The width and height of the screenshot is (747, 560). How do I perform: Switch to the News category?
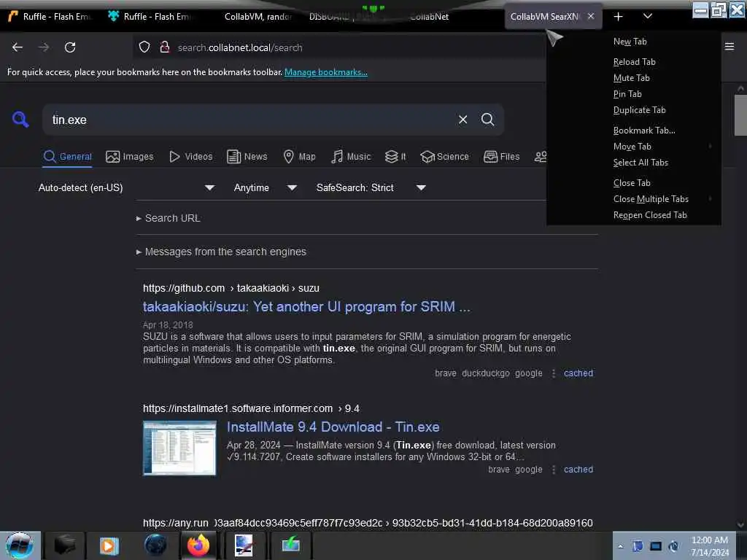[247, 157]
